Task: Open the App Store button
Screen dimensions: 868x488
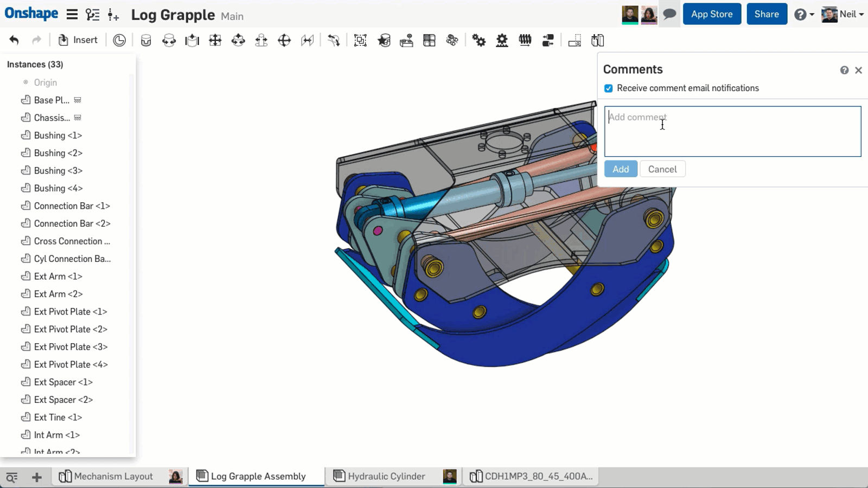Action: pyautogui.click(x=712, y=14)
